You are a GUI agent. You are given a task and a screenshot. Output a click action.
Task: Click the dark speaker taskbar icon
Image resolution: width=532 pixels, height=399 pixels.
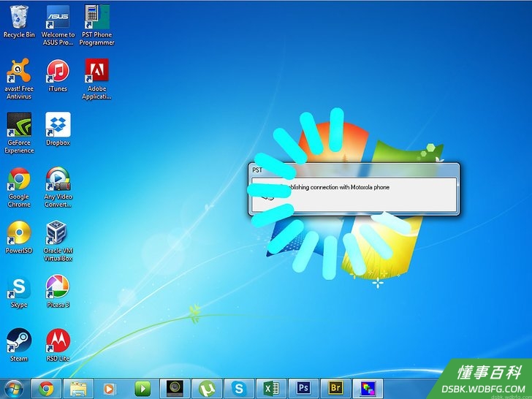175,389
